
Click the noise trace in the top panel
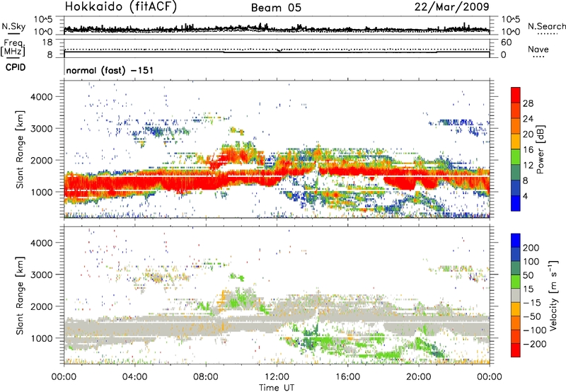click(277, 28)
